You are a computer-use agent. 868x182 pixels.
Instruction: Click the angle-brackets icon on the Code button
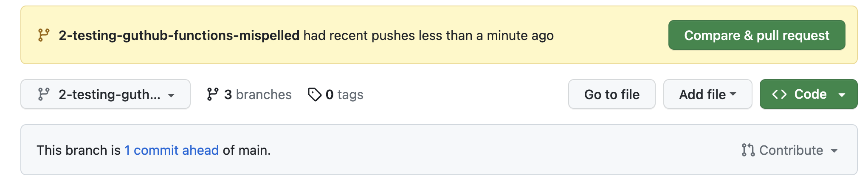(779, 94)
